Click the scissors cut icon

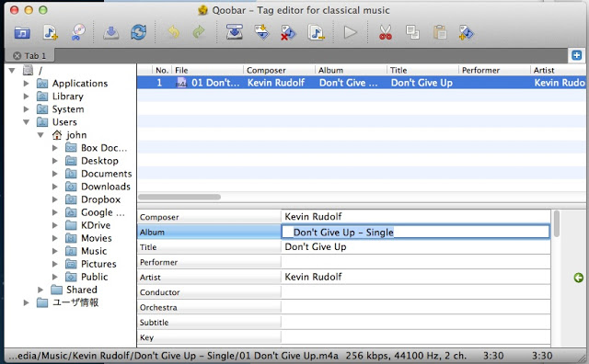pos(385,33)
